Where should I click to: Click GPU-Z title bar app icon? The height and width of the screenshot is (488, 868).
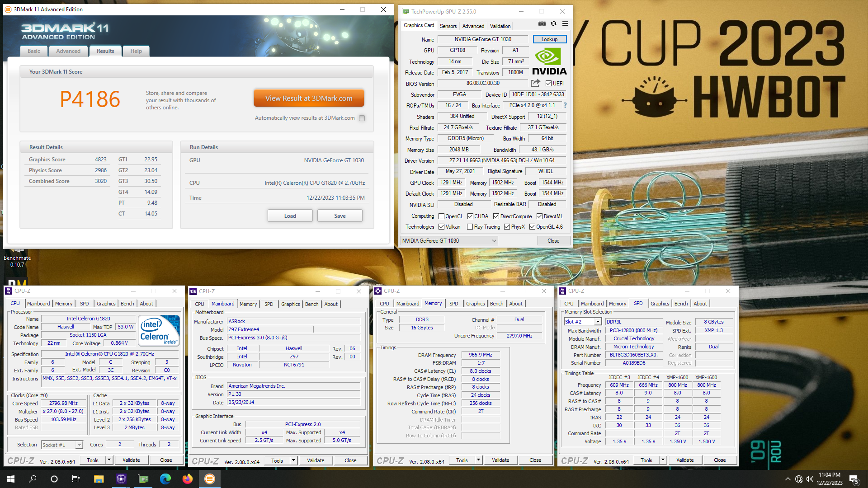[406, 12]
